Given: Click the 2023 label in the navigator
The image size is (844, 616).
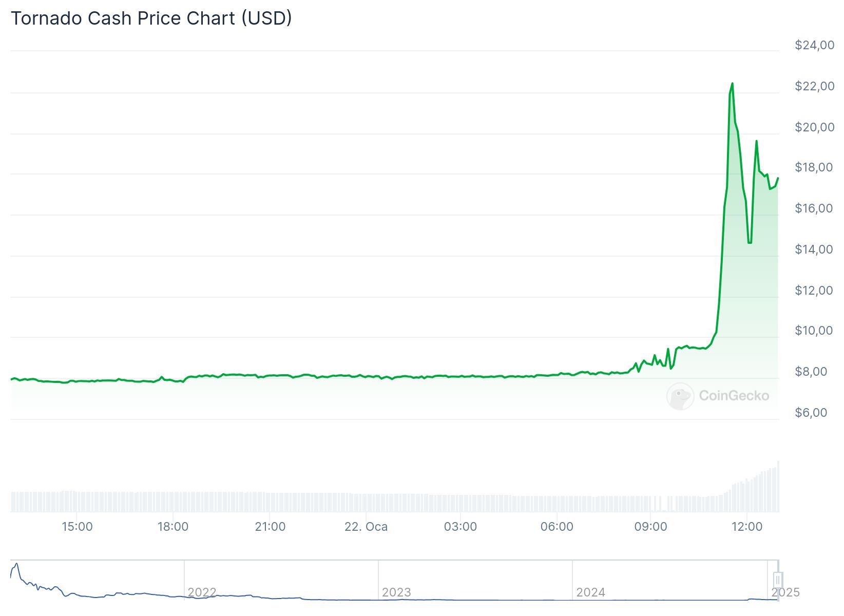Looking at the screenshot, I should 396,592.
